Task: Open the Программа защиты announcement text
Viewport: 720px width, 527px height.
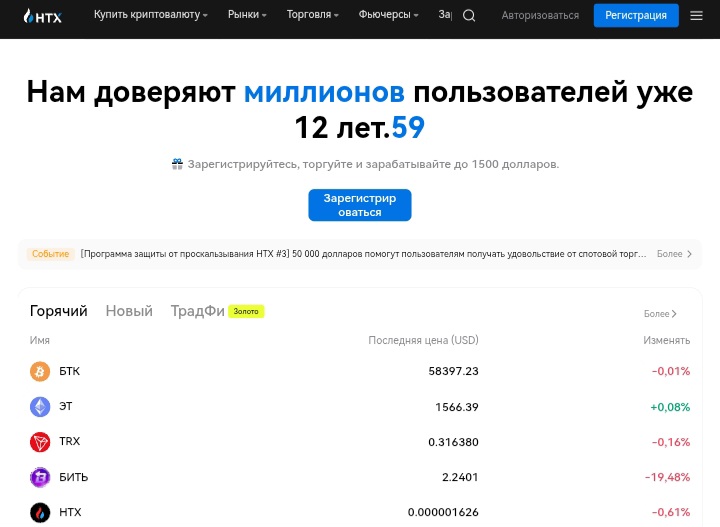Action: [x=363, y=254]
